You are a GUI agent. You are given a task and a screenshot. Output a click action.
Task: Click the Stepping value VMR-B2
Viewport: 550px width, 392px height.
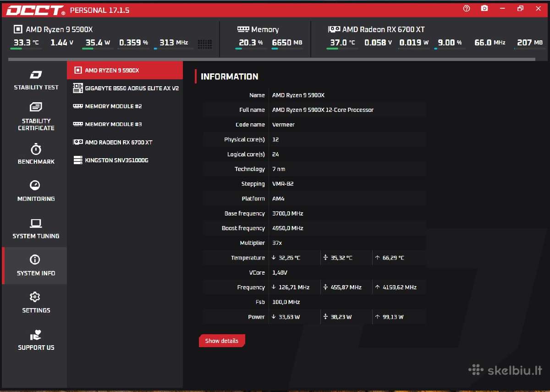(283, 183)
